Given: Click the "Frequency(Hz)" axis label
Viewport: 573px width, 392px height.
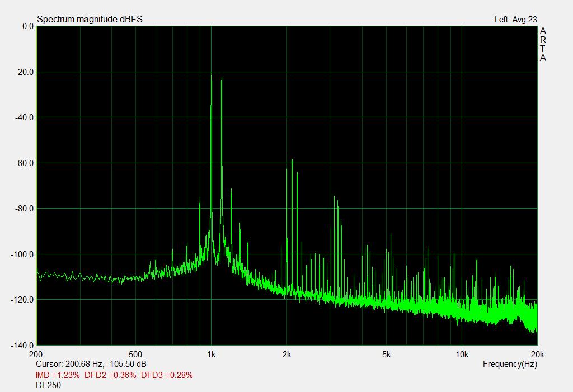Looking at the screenshot, I should (510, 364).
